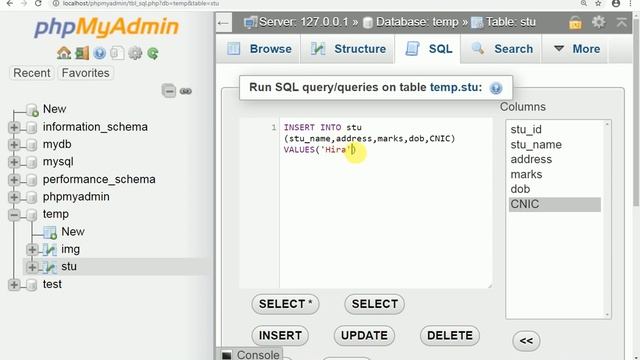Screen dimensions: 640x360
Task: Expand the test database node
Action: tap(14, 284)
